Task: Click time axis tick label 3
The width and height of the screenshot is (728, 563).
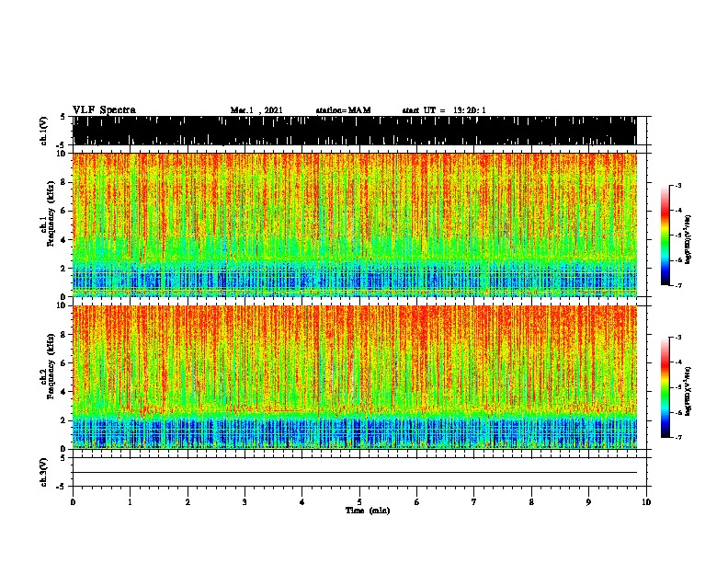Action: (245, 502)
